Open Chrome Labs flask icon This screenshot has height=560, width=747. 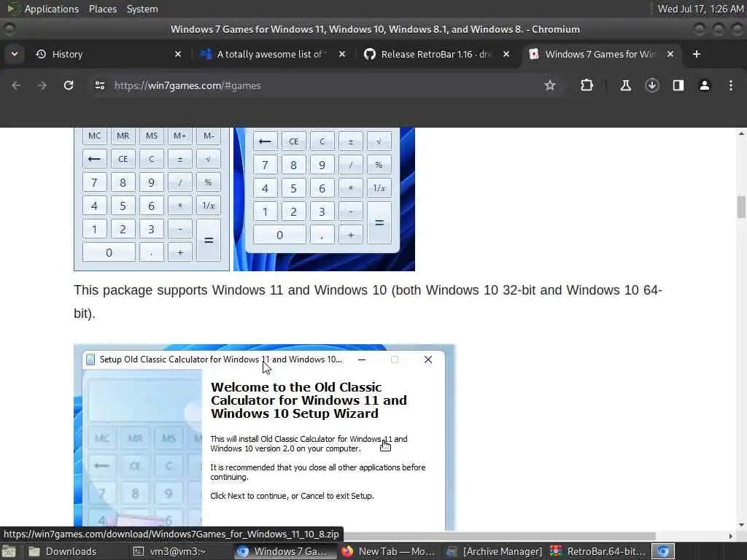625,86
